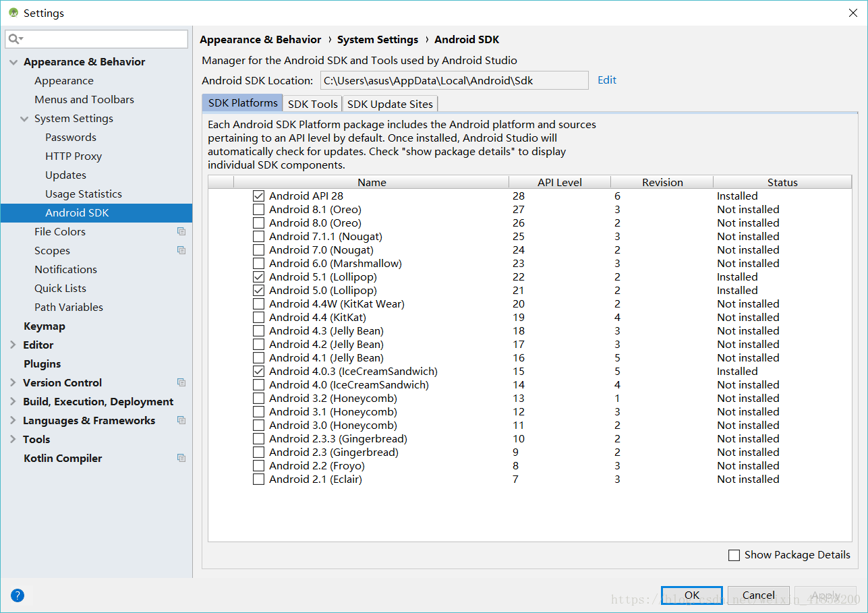Click the search magnifier icon
The image size is (868, 613).
click(13, 39)
